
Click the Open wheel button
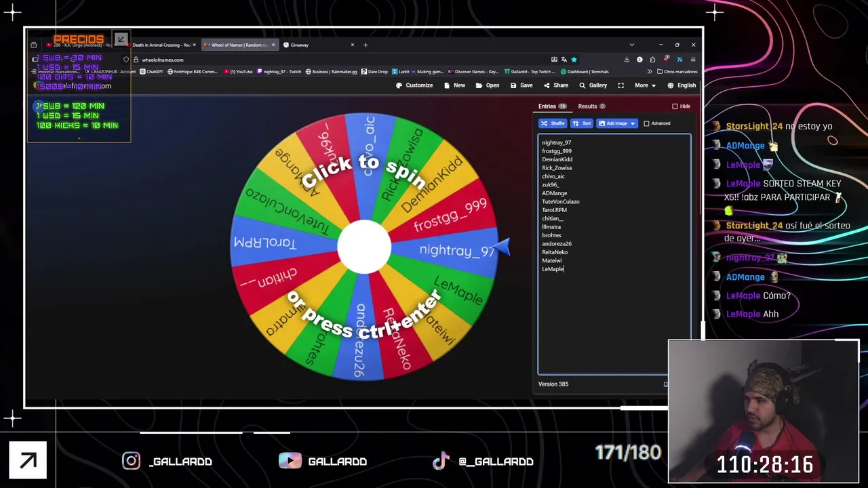point(488,85)
